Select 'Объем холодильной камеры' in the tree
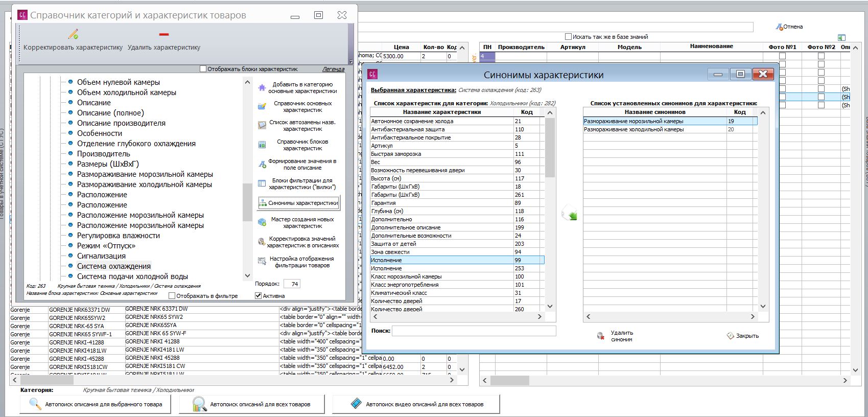 (127, 92)
